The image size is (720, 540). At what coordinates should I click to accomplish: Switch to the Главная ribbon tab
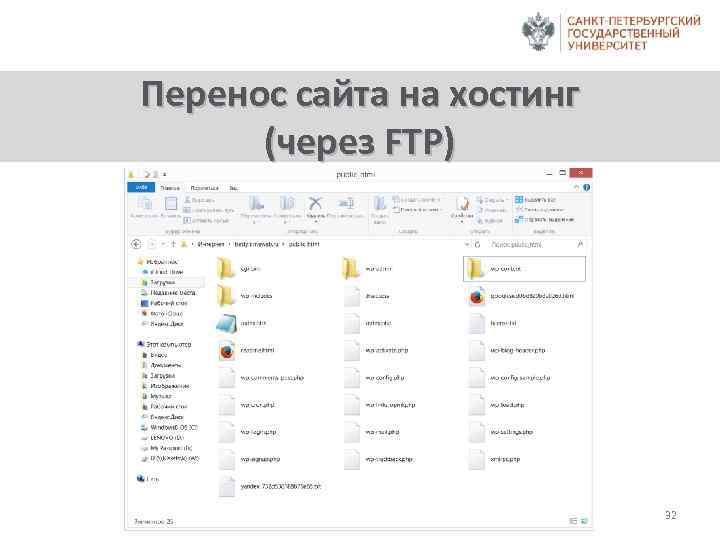point(170,188)
